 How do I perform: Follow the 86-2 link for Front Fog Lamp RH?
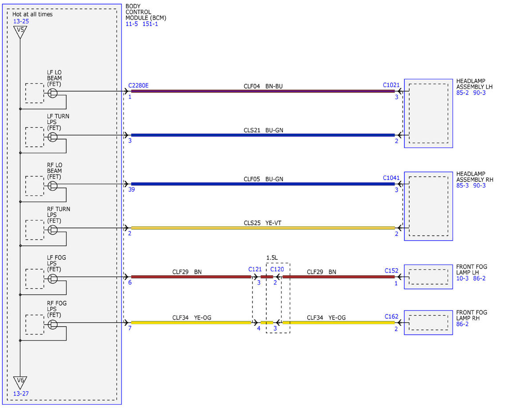click(x=463, y=324)
